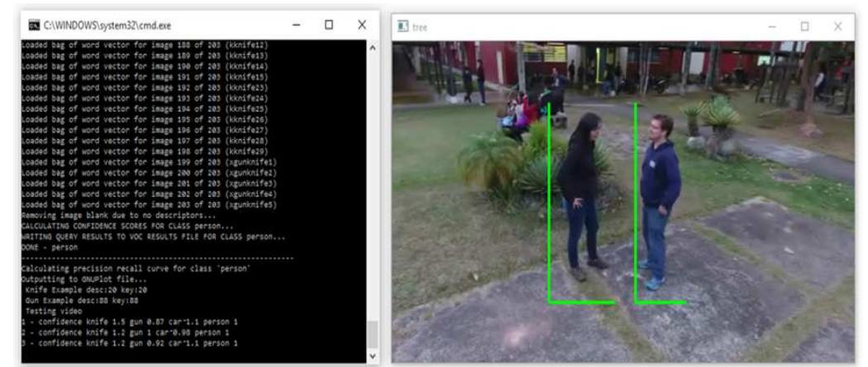Click the line for image 195 (kknife26)

pyautogui.click(x=145, y=120)
